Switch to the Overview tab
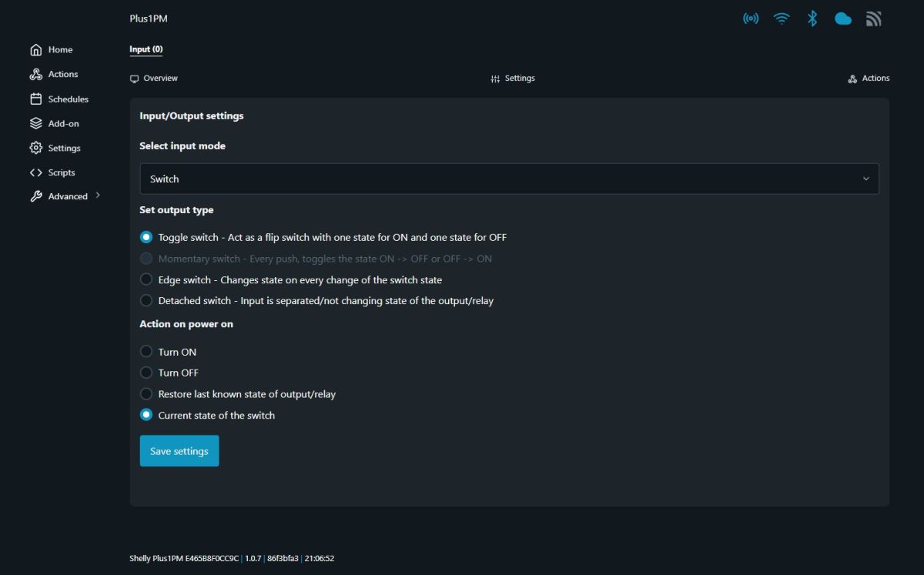The width and height of the screenshot is (924, 575). pyautogui.click(x=154, y=79)
